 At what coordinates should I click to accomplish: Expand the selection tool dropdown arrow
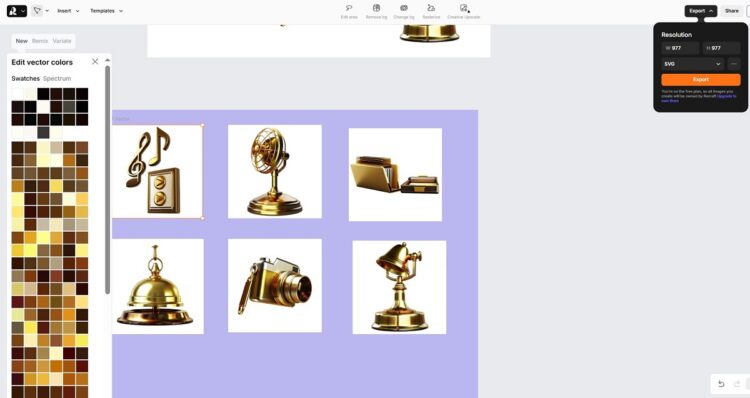(47, 11)
